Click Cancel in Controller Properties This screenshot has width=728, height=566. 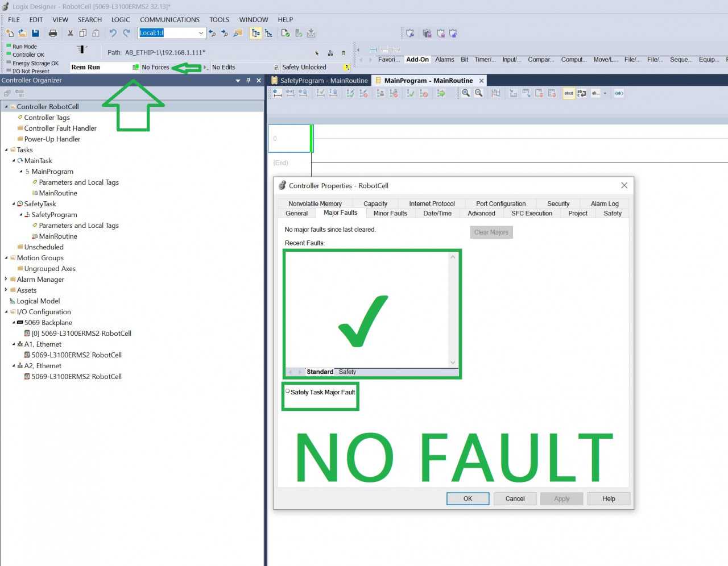pyautogui.click(x=515, y=499)
